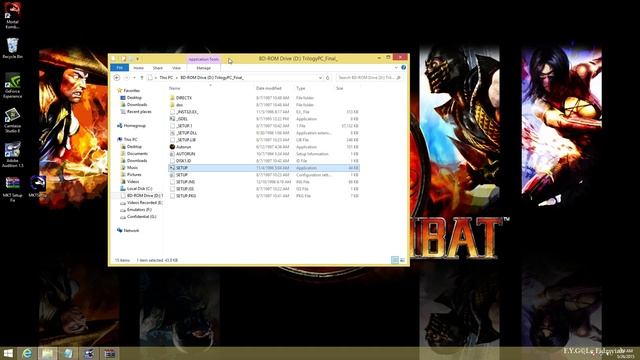Open the Customize Quick Access Toolbar dropdown
Image resolution: width=640 pixels, height=360 pixels.
[138, 59]
